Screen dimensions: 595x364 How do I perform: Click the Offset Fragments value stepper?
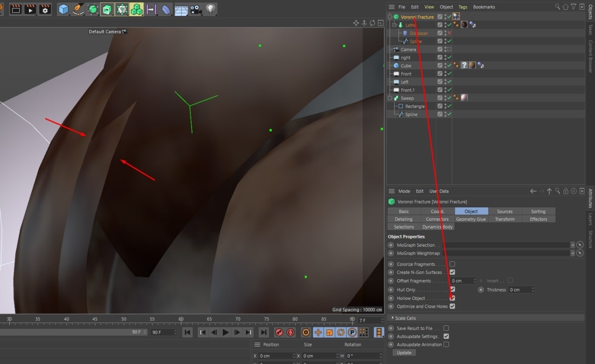[475, 281]
